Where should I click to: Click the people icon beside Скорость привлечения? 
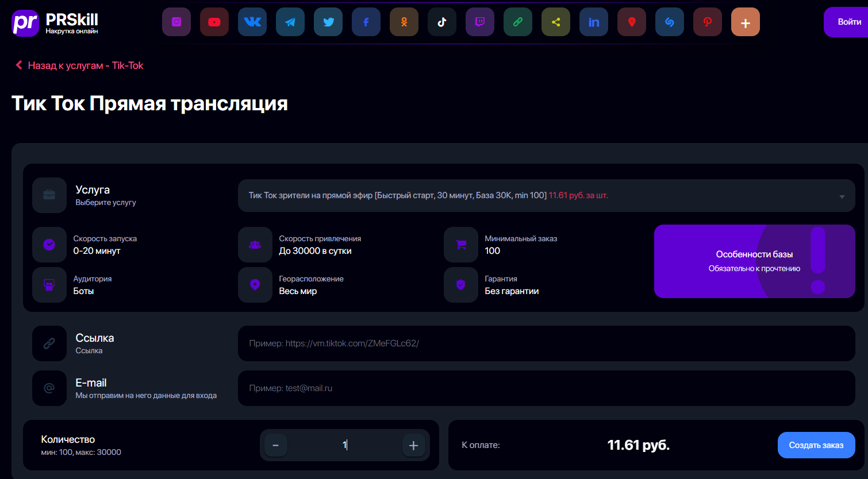(x=255, y=245)
